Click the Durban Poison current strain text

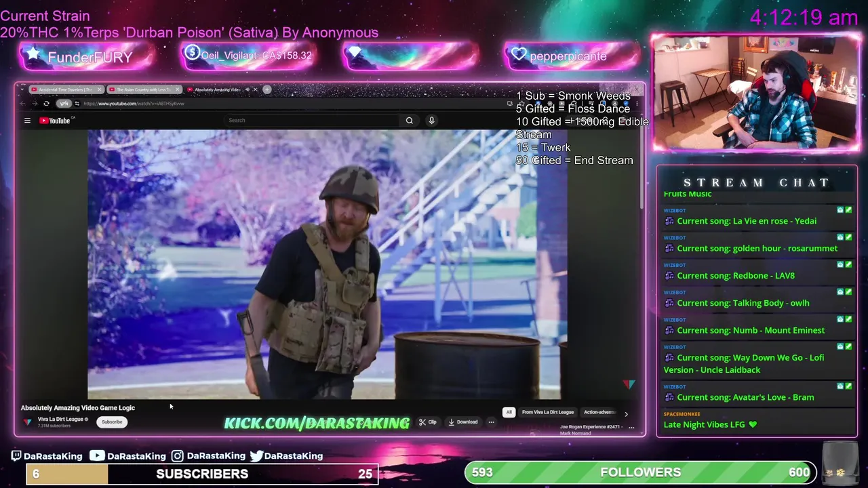[x=189, y=33]
